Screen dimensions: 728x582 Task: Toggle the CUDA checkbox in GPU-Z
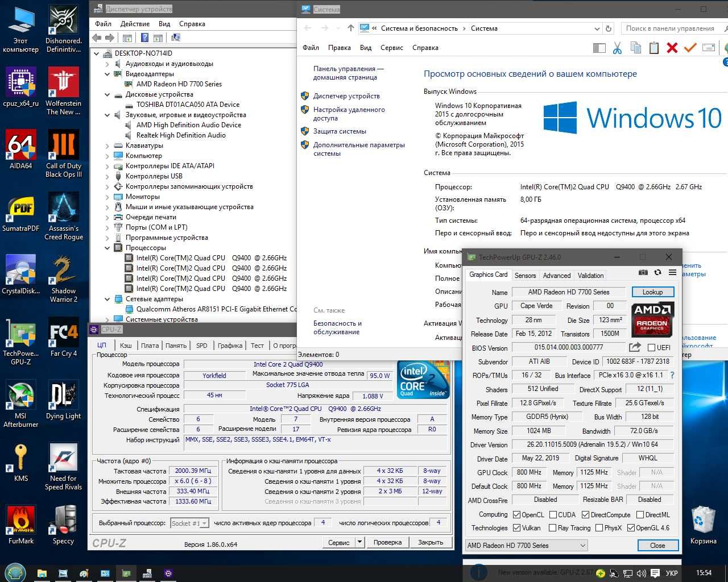pos(553,515)
